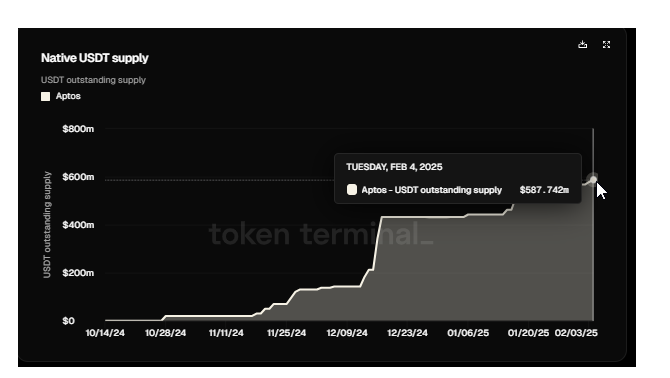670x378 pixels.
Task: Toggle the Aptos series legend swatch
Action: pos(45,97)
